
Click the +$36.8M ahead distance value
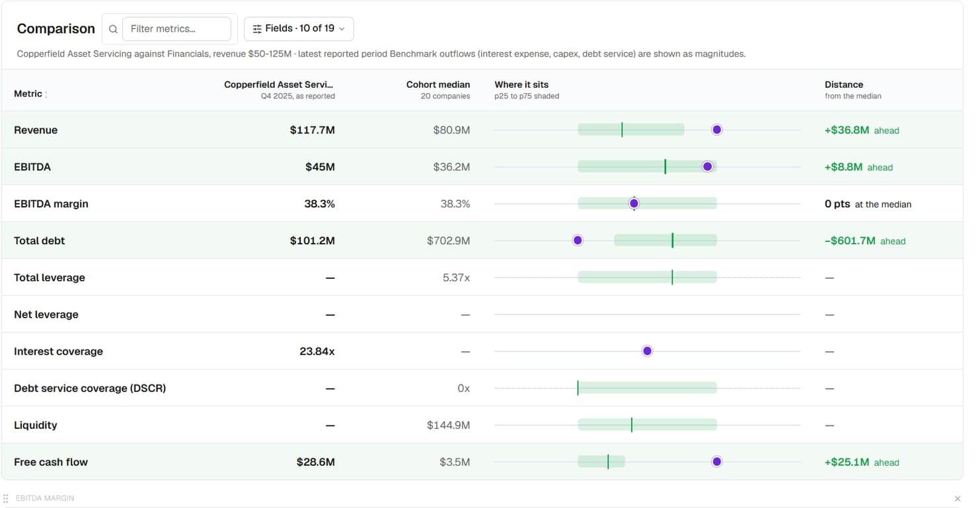pyautogui.click(x=862, y=130)
